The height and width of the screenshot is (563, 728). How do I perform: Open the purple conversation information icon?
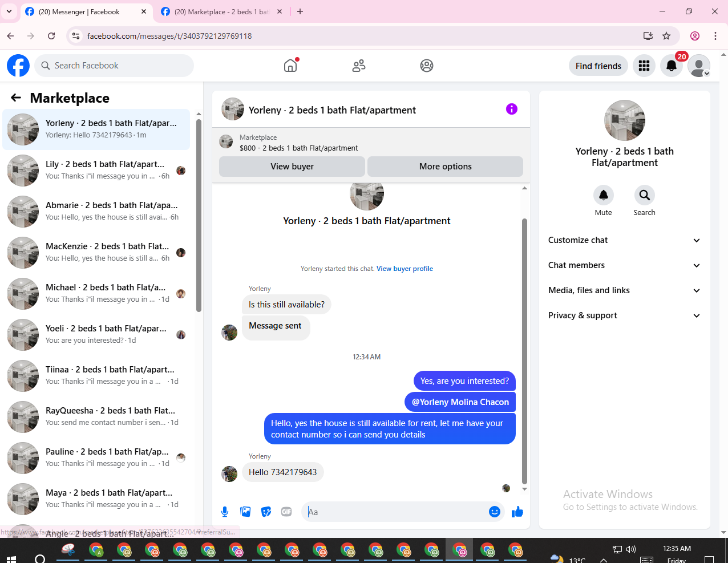click(x=512, y=109)
